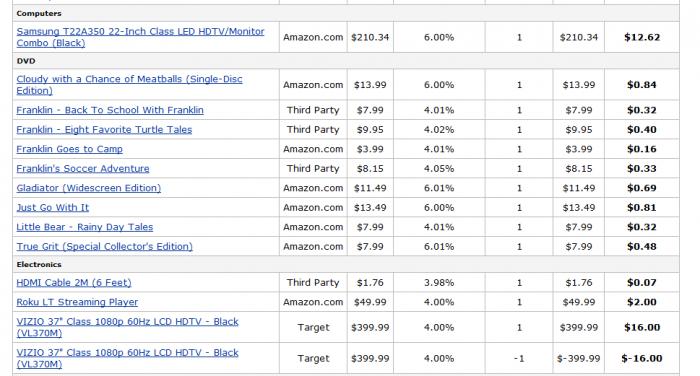Open Roku LT Streaming Player link
700x376 pixels.
pos(77,302)
